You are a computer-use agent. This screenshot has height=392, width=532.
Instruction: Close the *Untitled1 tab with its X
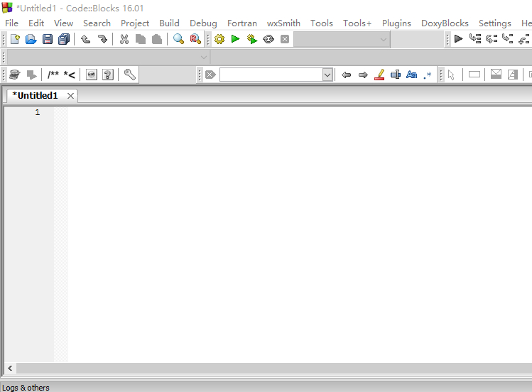pyautogui.click(x=70, y=96)
